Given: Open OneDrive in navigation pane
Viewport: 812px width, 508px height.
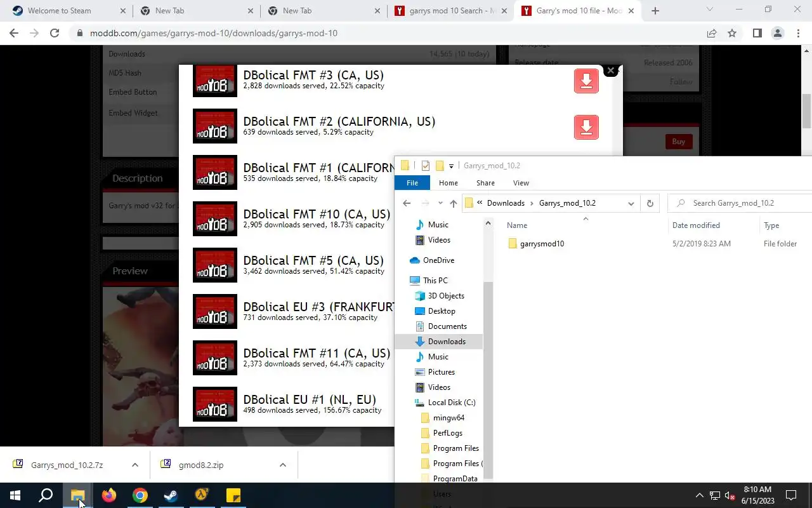Looking at the screenshot, I should [x=438, y=260].
